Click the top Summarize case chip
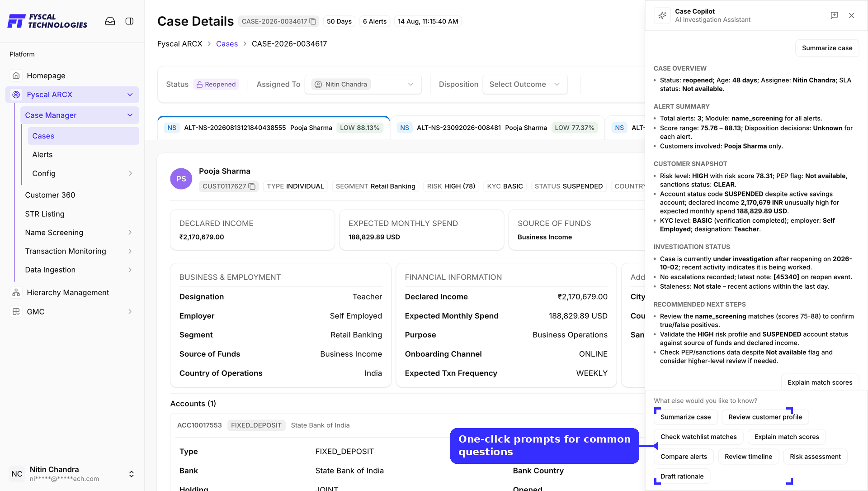Screen dimensions: 868x491 pyautogui.click(x=827, y=48)
